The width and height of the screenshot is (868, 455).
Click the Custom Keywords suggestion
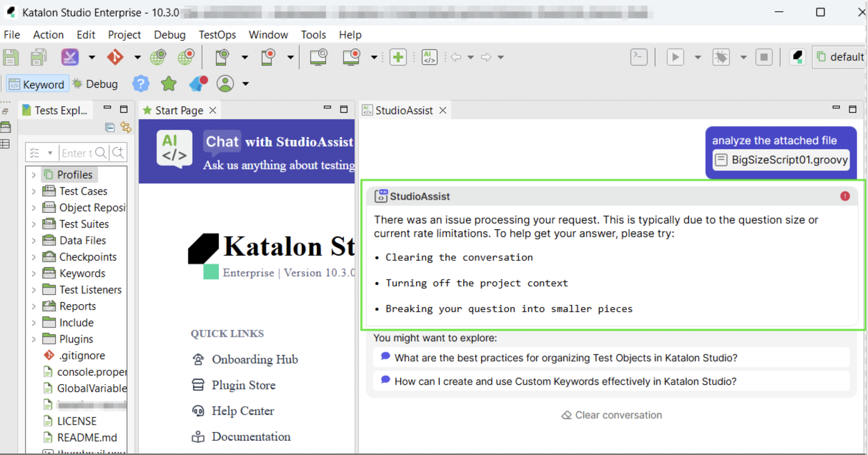click(x=611, y=381)
